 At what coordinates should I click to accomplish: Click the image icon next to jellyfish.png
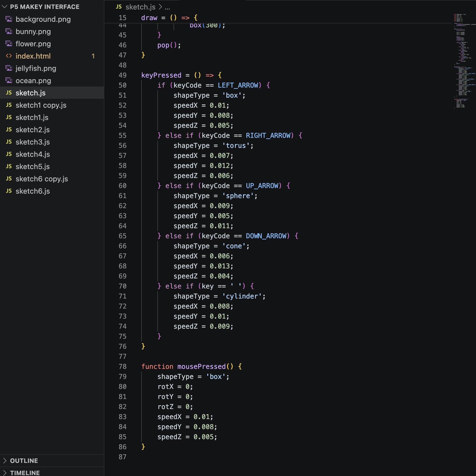click(x=9, y=68)
